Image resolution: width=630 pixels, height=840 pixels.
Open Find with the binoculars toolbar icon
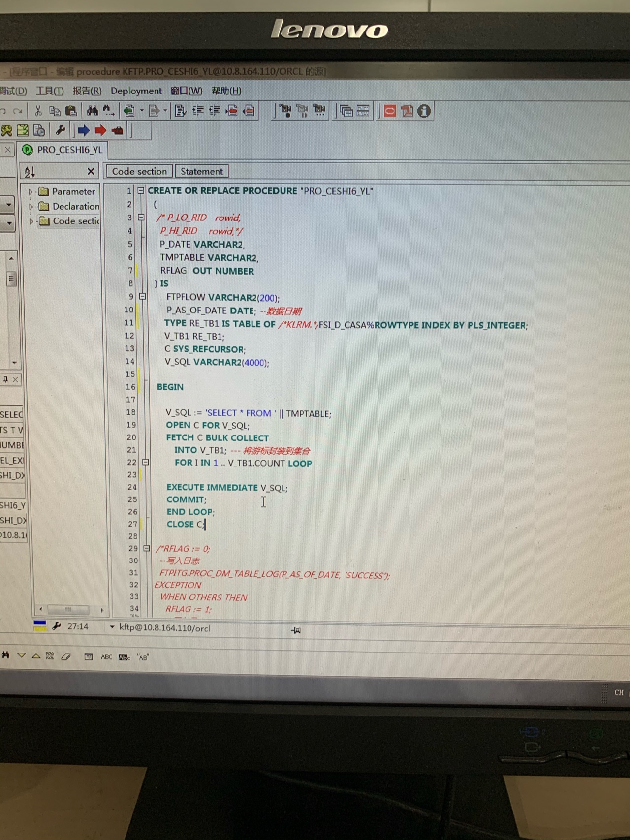pyautogui.click(x=92, y=111)
